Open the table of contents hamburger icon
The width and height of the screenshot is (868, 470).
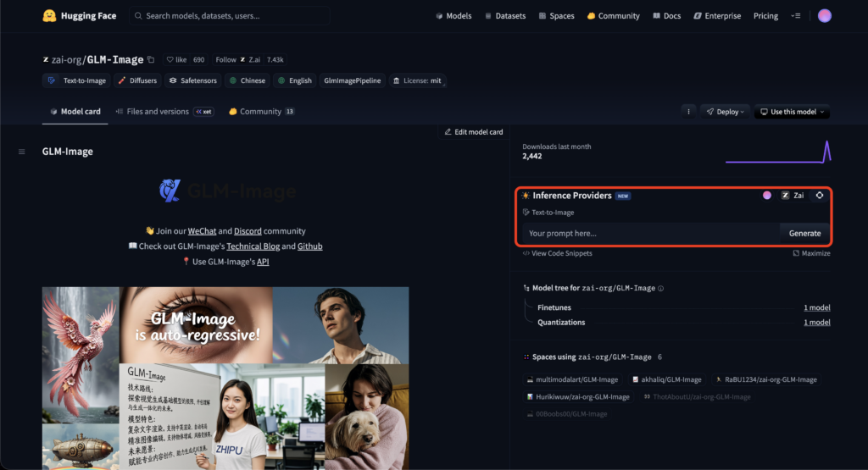[x=21, y=152]
